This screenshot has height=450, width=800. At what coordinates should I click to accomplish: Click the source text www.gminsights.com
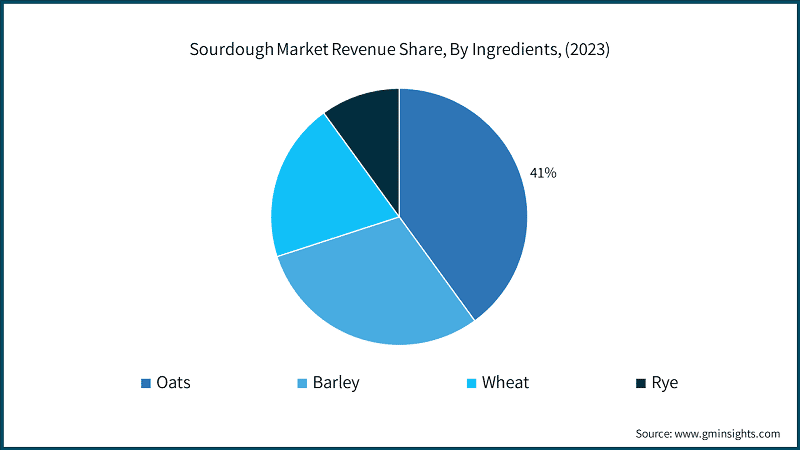727,434
